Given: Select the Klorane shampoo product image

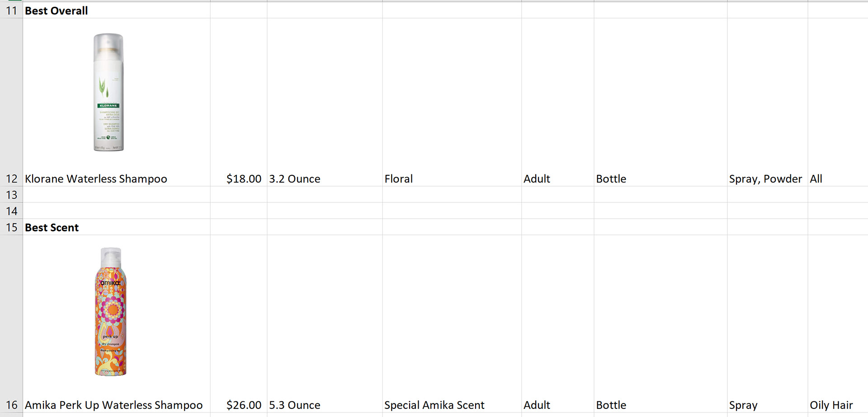Looking at the screenshot, I should tap(108, 92).
